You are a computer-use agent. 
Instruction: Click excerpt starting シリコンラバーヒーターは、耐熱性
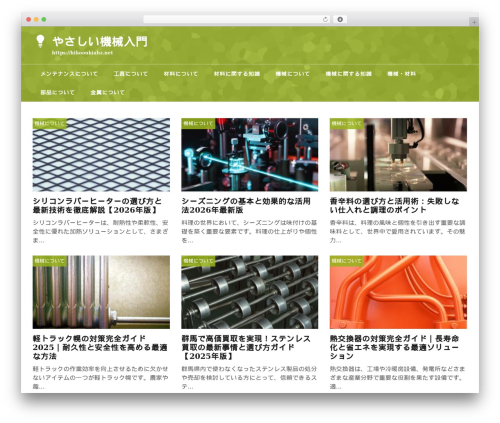(x=101, y=231)
